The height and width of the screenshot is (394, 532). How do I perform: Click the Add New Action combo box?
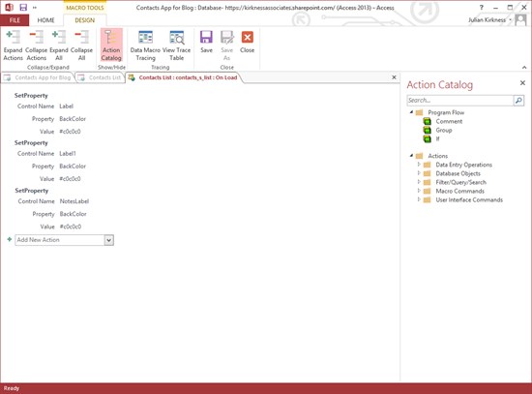pyautogui.click(x=64, y=240)
